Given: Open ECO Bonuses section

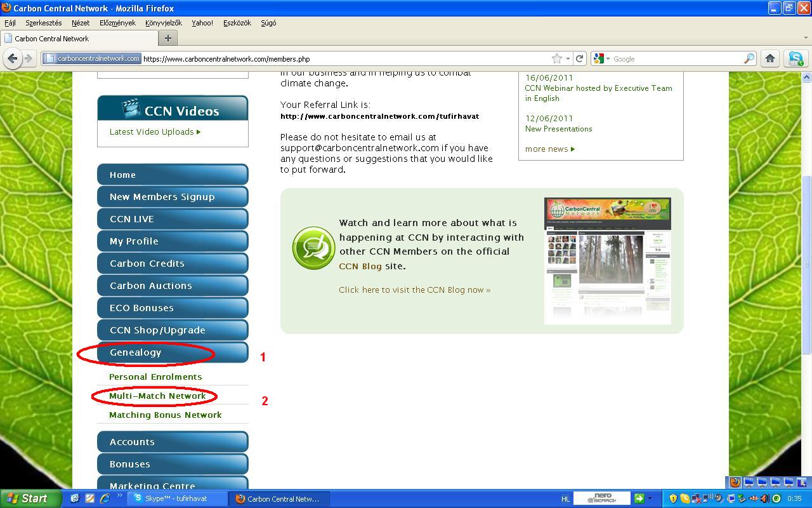Looking at the screenshot, I should 173,308.
